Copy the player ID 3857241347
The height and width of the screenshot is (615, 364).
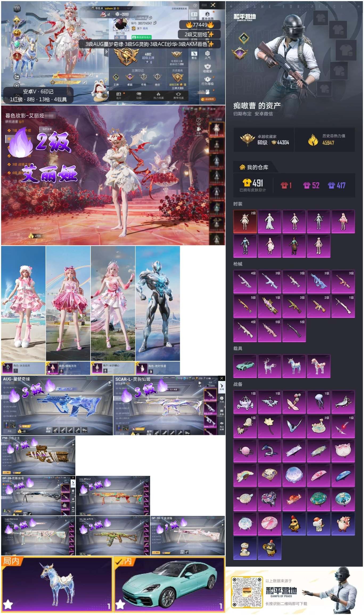155,23
